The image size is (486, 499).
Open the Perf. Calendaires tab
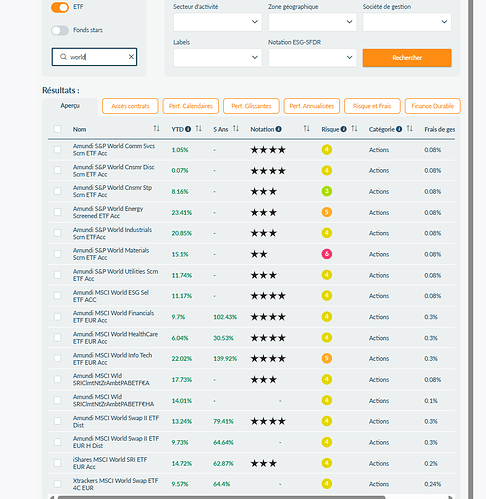click(x=191, y=106)
